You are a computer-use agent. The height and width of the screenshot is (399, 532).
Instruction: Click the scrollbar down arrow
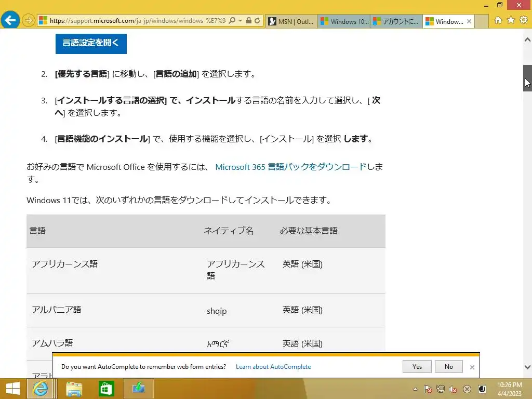(x=527, y=367)
